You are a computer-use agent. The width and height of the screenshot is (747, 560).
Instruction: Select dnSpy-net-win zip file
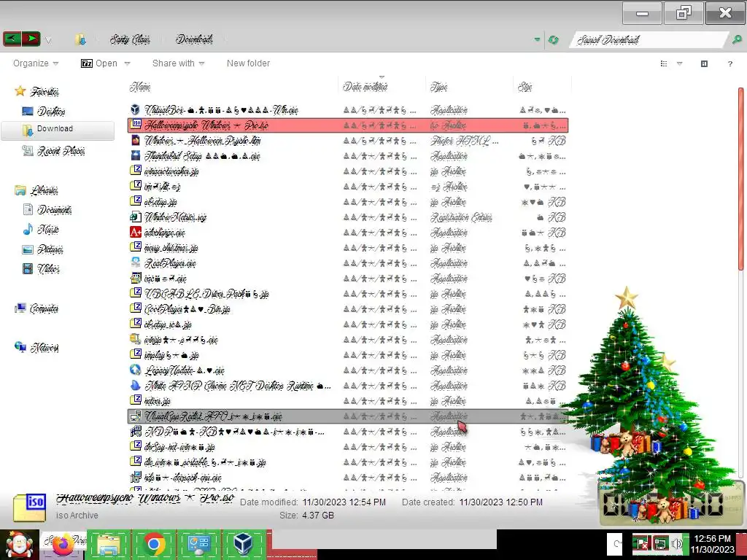click(x=179, y=447)
